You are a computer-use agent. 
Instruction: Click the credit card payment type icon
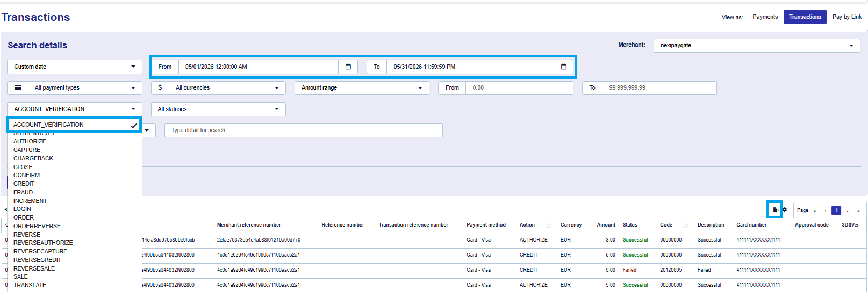18,87
